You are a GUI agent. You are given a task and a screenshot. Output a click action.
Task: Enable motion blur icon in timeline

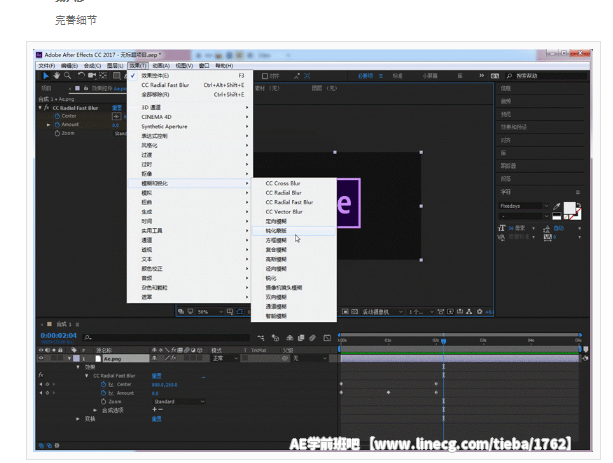pos(312,337)
